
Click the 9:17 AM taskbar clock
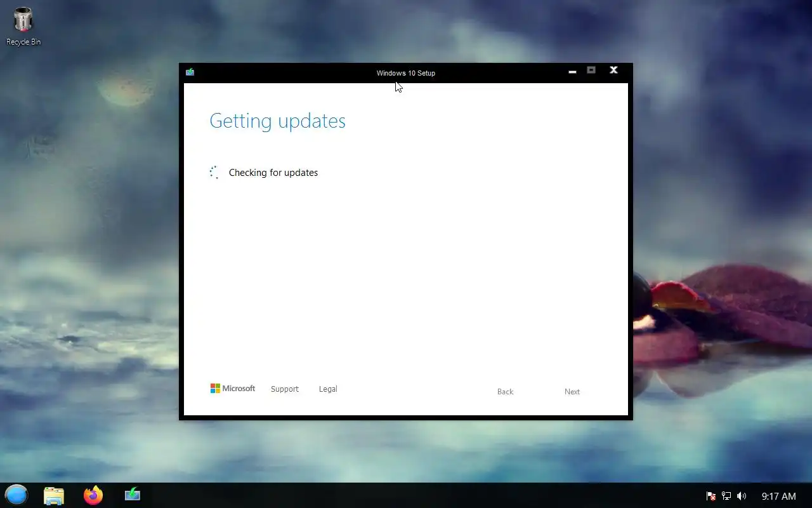pos(778,496)
